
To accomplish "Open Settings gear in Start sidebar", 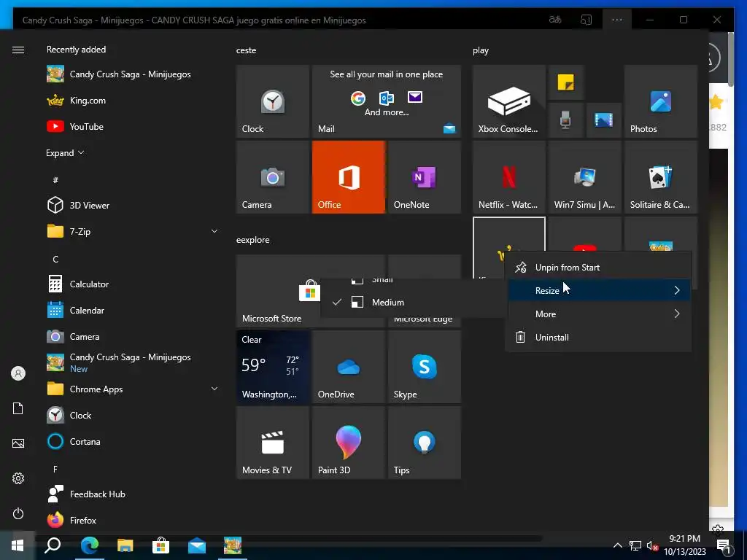I will point(18,478).
